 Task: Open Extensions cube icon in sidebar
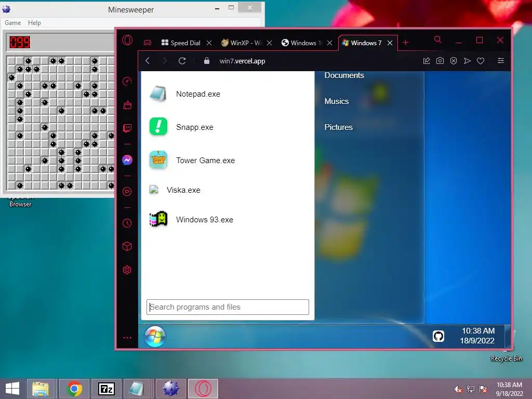(x=127, y=246)
